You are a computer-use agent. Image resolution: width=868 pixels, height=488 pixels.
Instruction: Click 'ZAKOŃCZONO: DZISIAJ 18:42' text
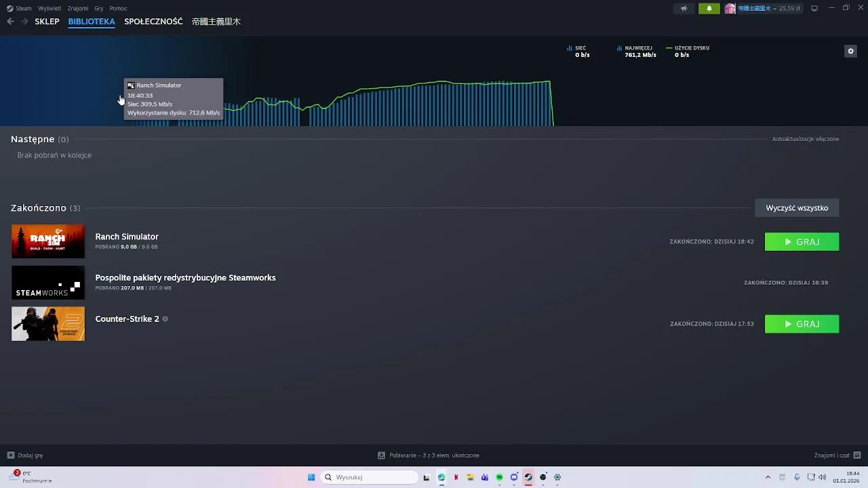[711, 241]
